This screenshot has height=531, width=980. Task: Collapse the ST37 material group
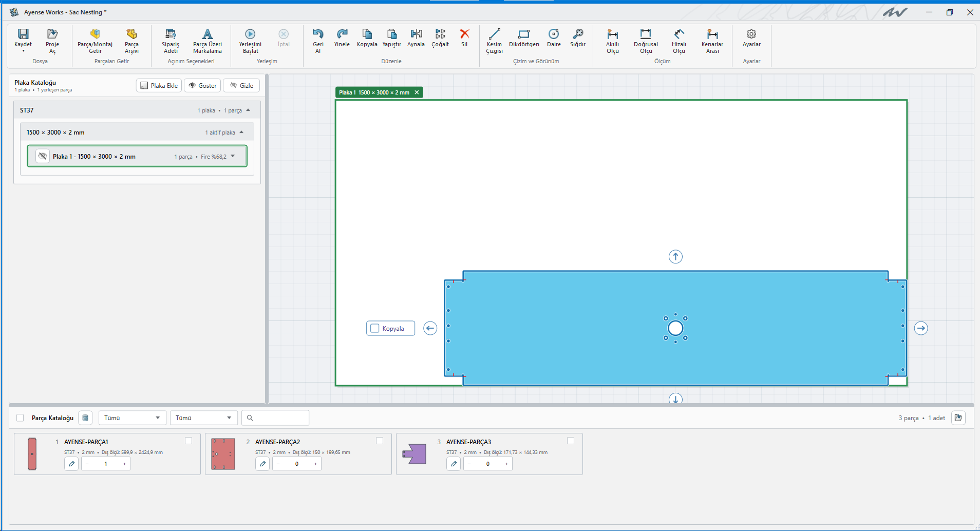pyautogui.click(x=248, y=110)
